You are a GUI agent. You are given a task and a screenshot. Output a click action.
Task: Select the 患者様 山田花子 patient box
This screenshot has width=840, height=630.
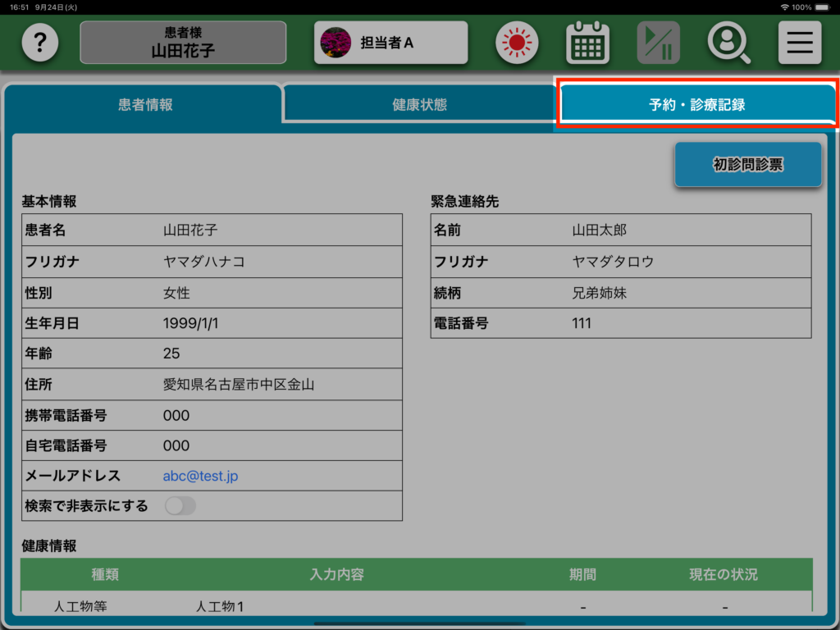pyautogui.click(x=183, y=43)
